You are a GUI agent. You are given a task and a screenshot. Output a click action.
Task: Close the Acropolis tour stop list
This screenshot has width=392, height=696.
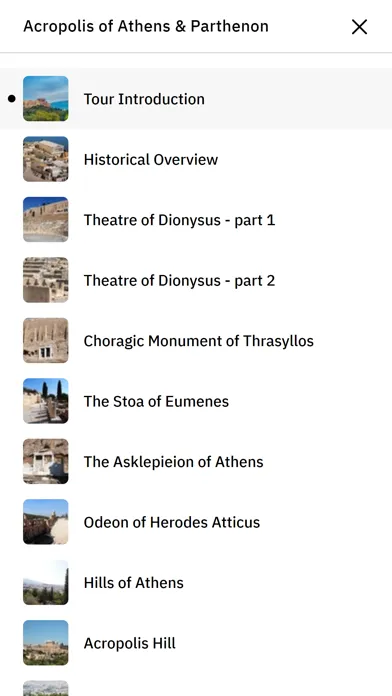359,27
